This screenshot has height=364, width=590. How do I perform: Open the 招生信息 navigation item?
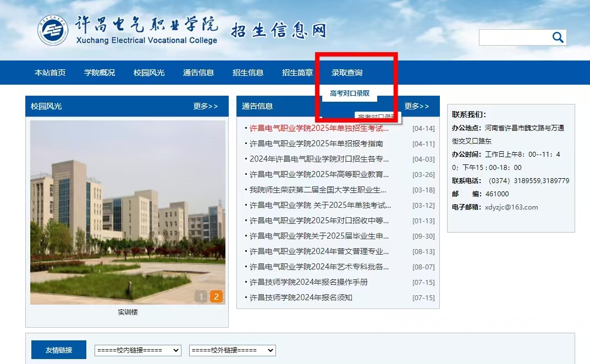tap(248, 73)
